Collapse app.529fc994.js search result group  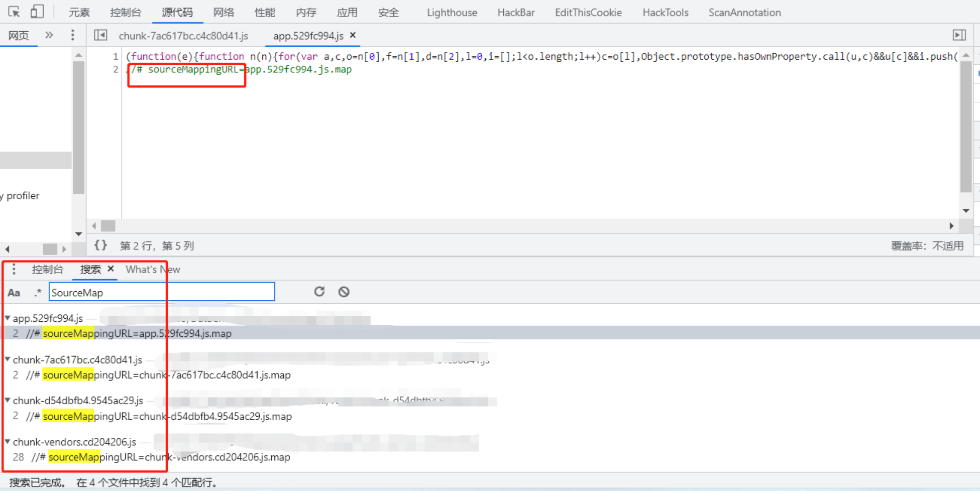(x=8, y=318)
